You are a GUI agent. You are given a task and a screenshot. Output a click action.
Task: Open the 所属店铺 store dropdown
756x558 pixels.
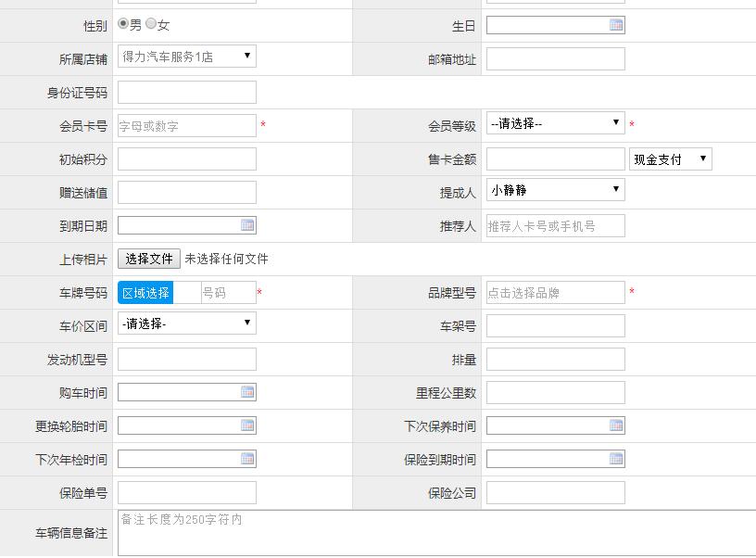[x=187, y=57]
